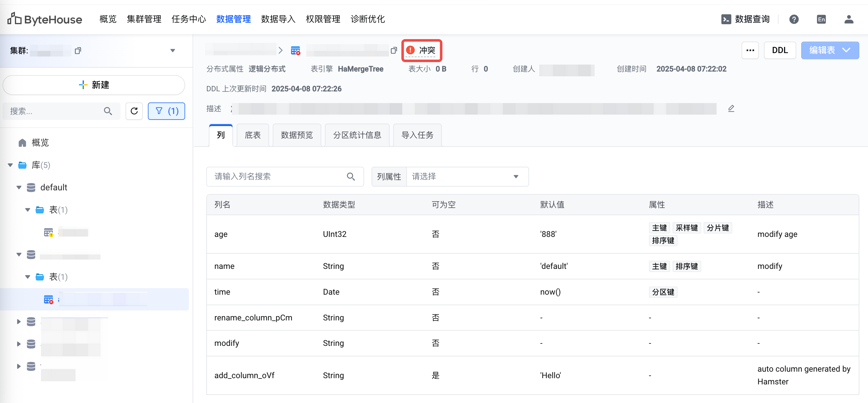Open 诊断优化 in top navigation
Image resolution: width=868 pixels, height=403 pixels.
(368, 19)
